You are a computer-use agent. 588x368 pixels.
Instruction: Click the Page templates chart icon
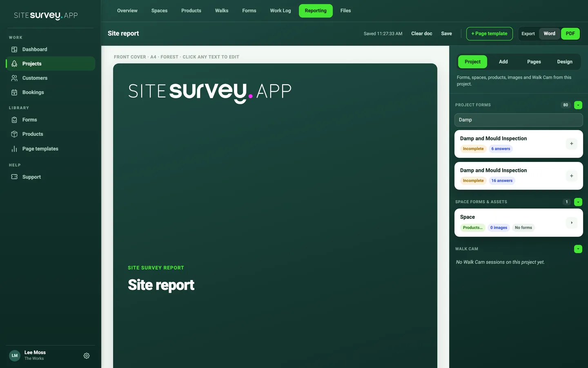[14, 149]
